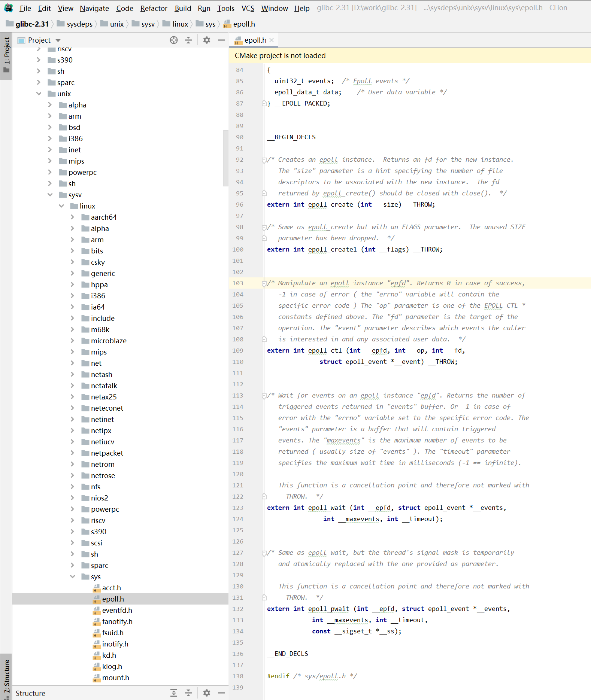Click epoll_create1 function name in code

[332, 249]
